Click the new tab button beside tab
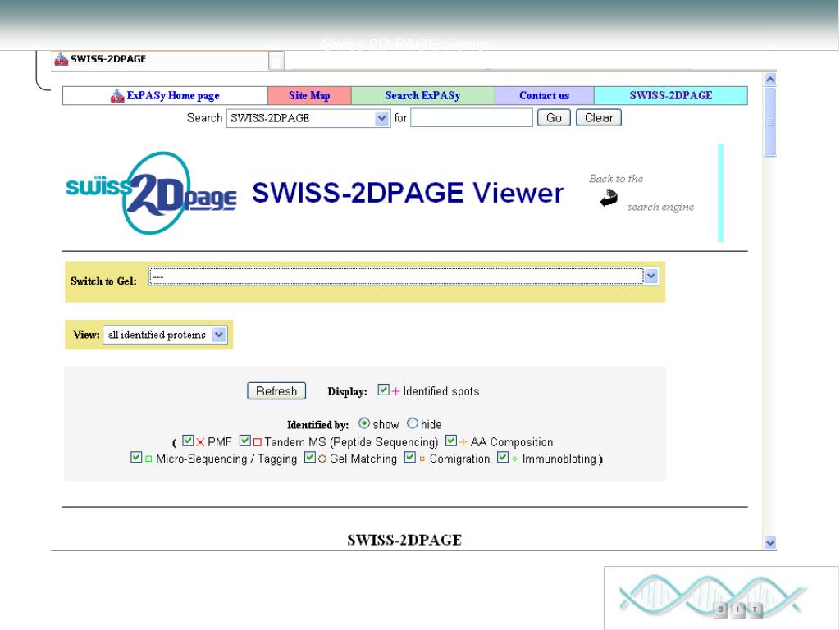This screenshot has width=840, height=630. click(276, 61)
